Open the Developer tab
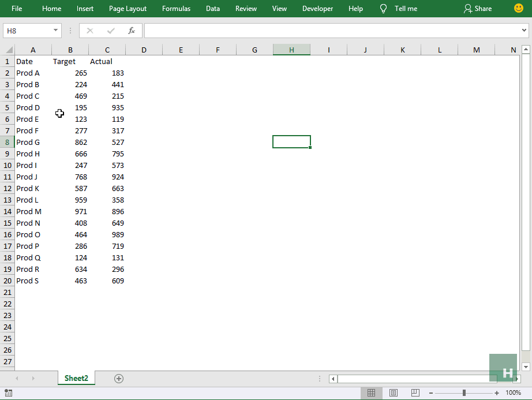The height and width of the screenshot is (400, 532). pyautogui.click(x=317, y=9)
